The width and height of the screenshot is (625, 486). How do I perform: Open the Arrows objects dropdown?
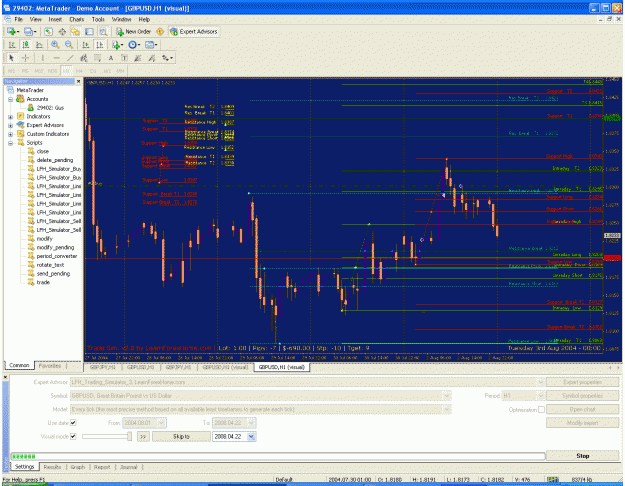click(x=167, y=58)
